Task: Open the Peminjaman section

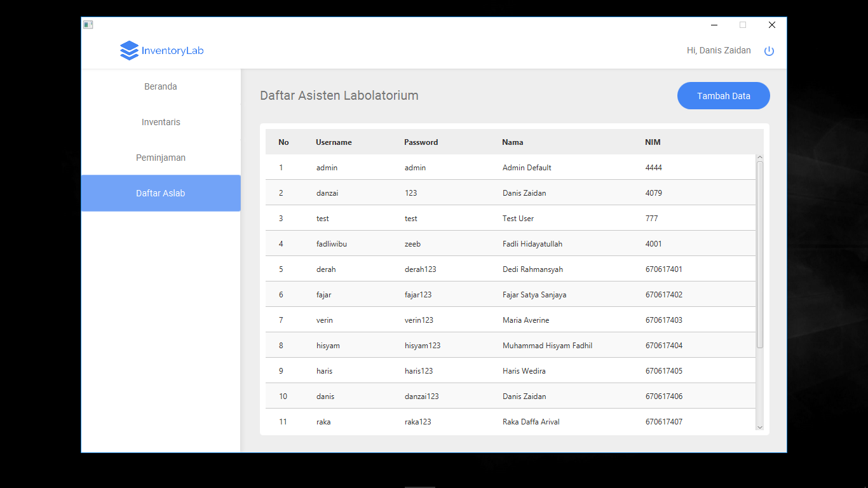Action: [x=160, y=157]
